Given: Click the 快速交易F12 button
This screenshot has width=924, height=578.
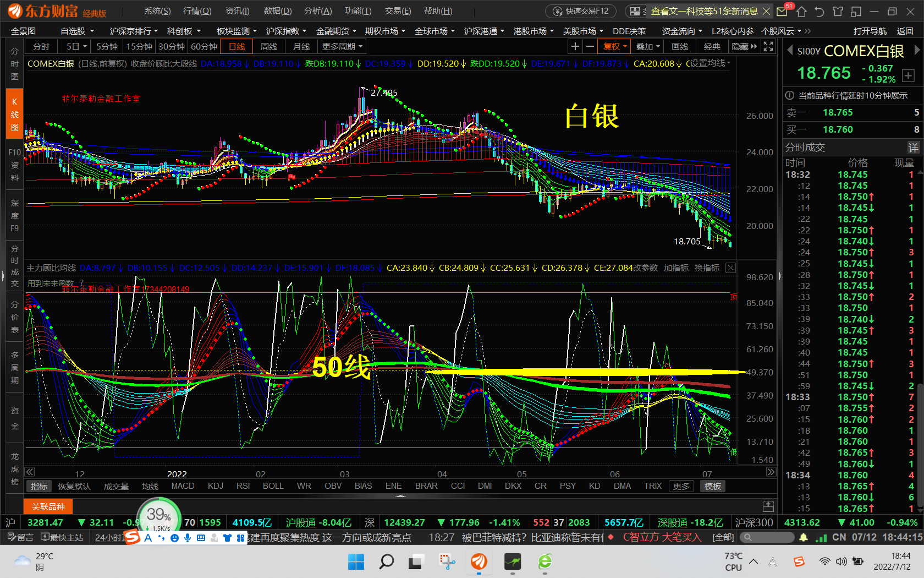Looking at the screenshot, I should pyautogui.click(x=581, y=11).
